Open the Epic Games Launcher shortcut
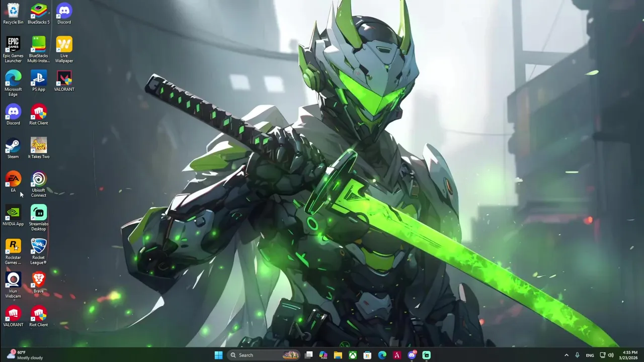644x362 pixels. click(x=13, y=50)
